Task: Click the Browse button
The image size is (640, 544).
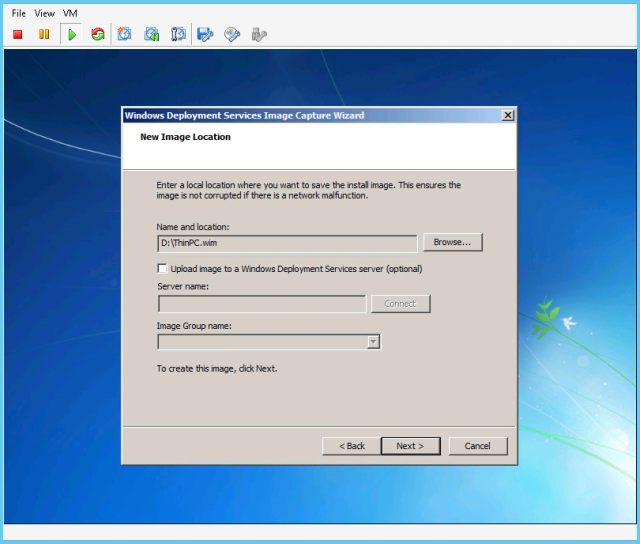Action: 453,242
